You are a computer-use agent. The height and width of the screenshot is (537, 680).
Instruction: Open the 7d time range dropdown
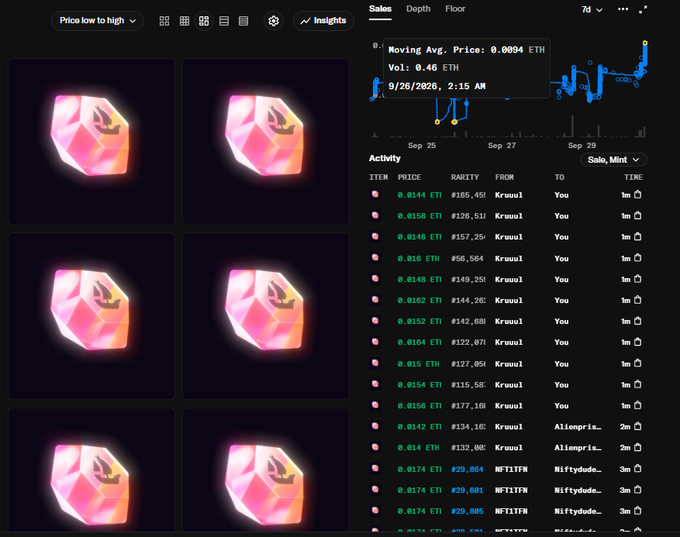pos(592,10)
